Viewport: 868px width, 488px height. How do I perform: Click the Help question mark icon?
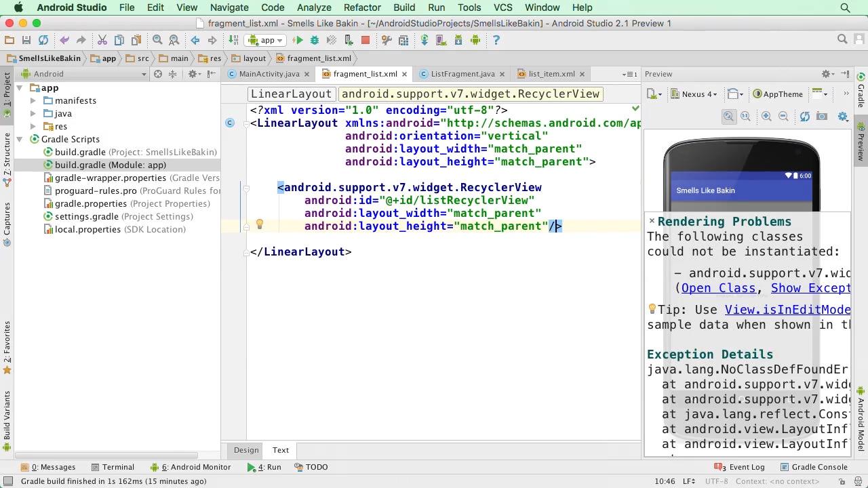pyautogui.click(x=496, y=41)
